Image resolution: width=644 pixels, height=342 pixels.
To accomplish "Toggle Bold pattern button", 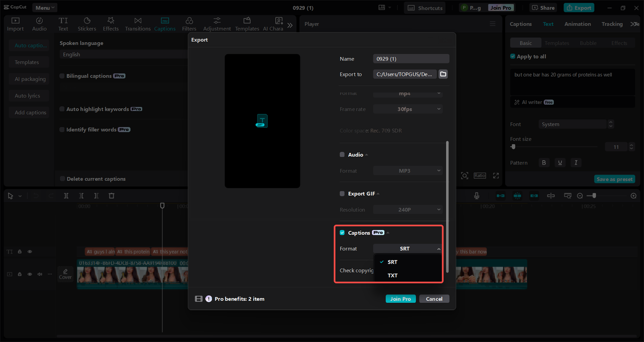I will click(543, 162).
